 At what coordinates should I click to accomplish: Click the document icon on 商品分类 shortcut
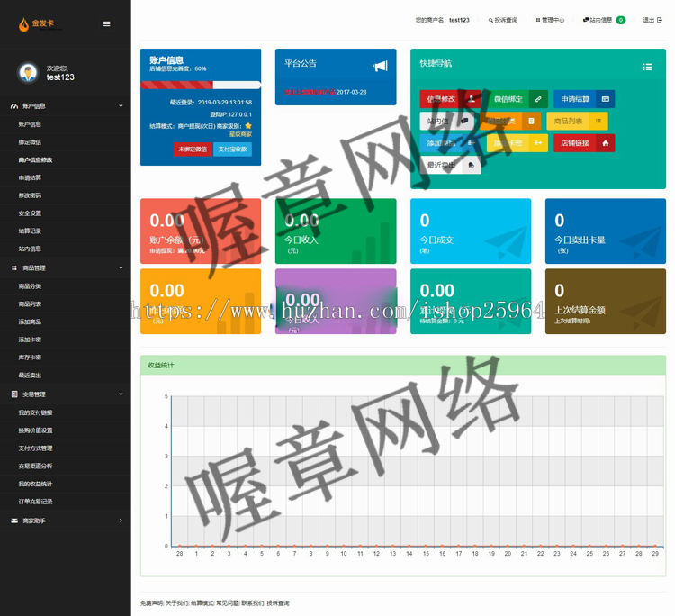click(x=531, y=121)
